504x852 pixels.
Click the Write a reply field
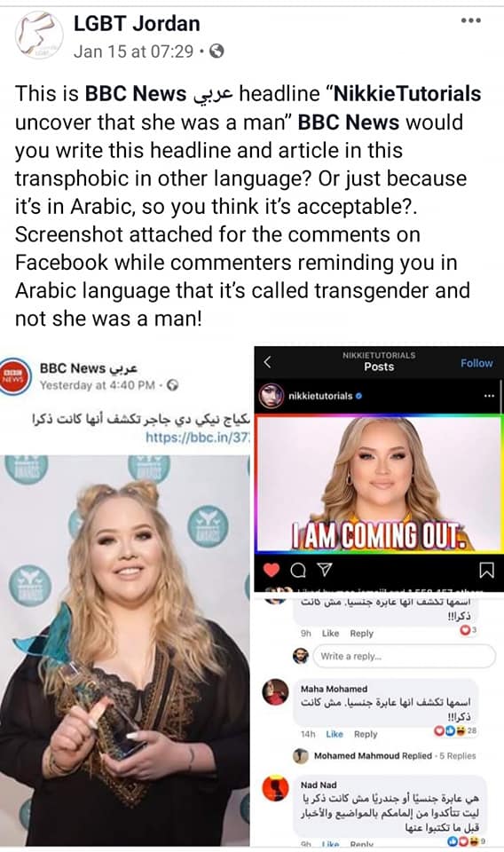[x=404, y=656]
